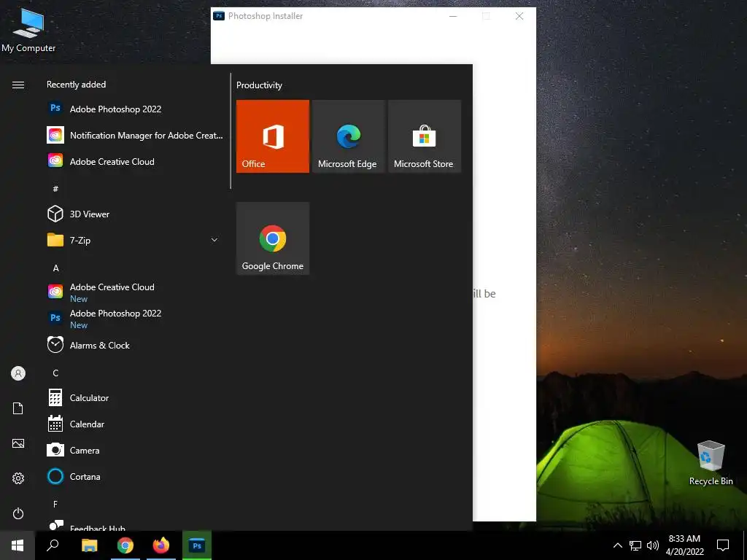Open network status tray icon
747x560 pixels.
pyautogui.click(x=635, y=545)
